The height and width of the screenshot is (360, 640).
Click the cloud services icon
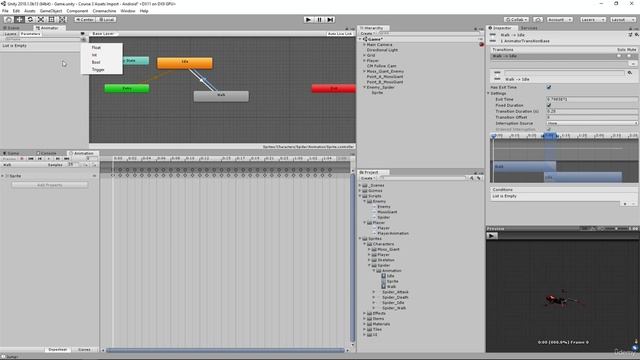click(x=538, y=20)
